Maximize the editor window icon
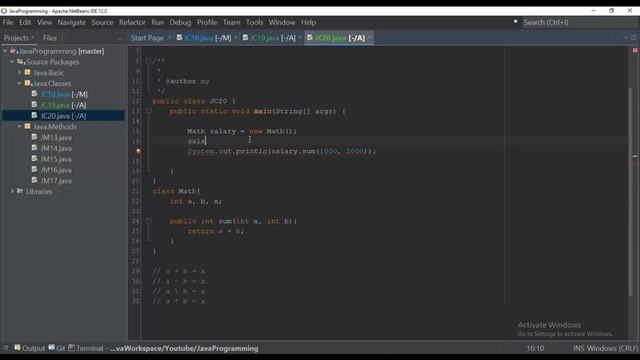Viewport: 640px width, 360px height. [x=633, y=38]
